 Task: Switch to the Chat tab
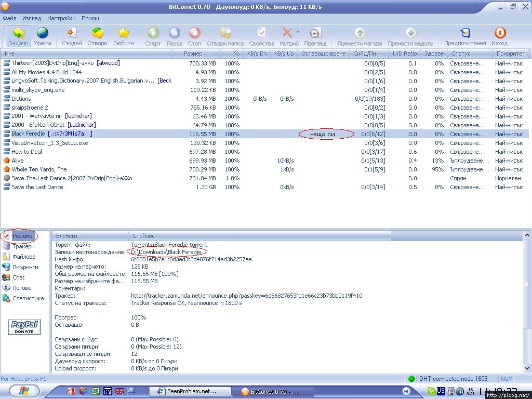point(18,277)
